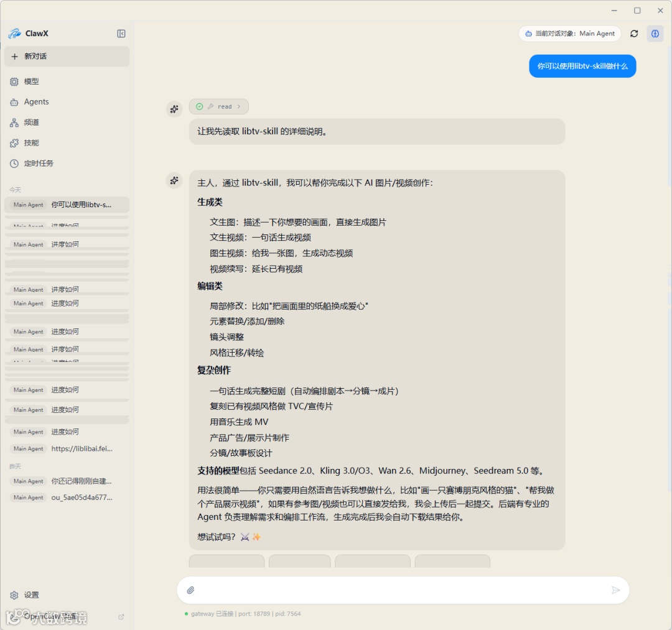Click the first assistant sparkle avatar

174,109
